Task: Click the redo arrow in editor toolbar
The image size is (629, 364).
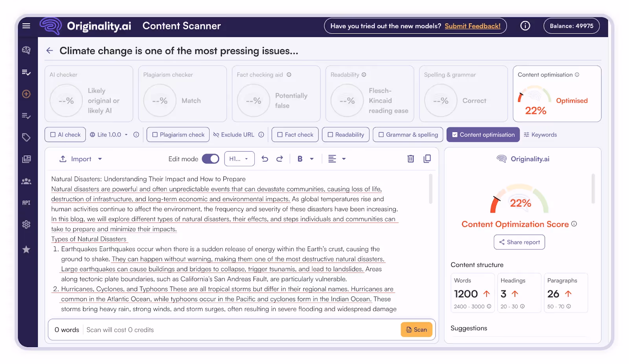Action: 280,159
